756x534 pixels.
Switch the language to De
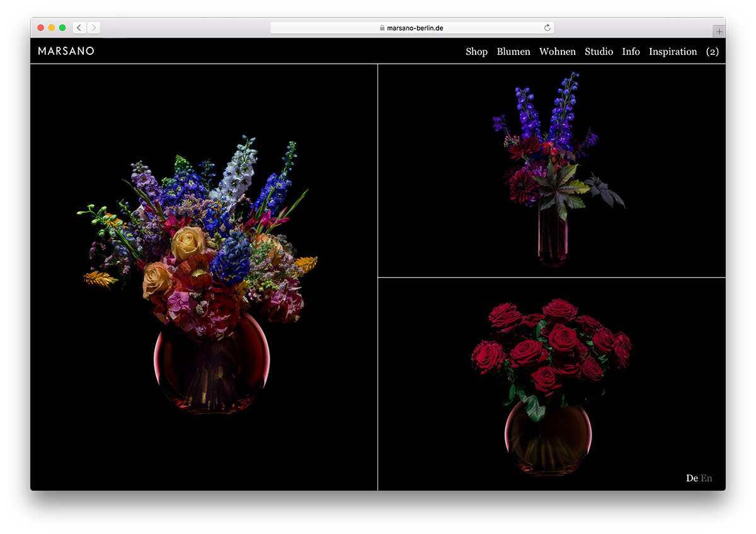point(692,478)
